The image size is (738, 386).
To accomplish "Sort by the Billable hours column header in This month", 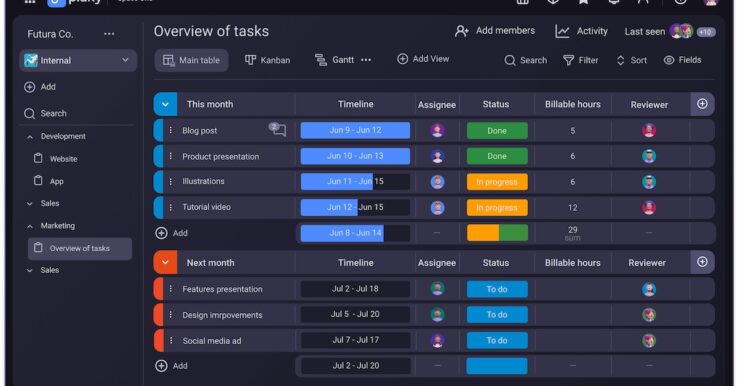I will click(x=573, y=105).
